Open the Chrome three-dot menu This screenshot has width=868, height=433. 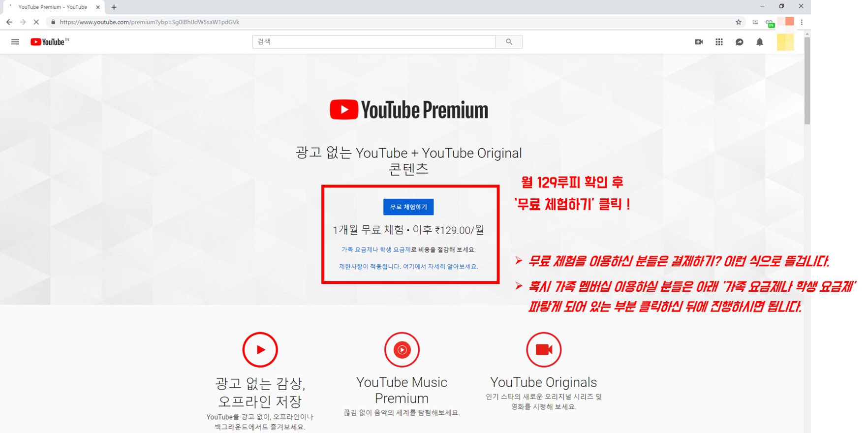(x=802, y=22)
